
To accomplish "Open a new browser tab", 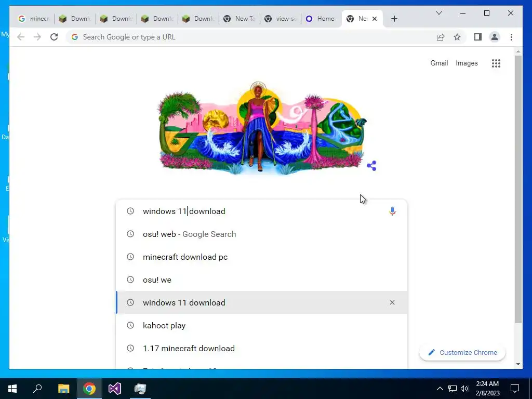I will tap(394, 19).
